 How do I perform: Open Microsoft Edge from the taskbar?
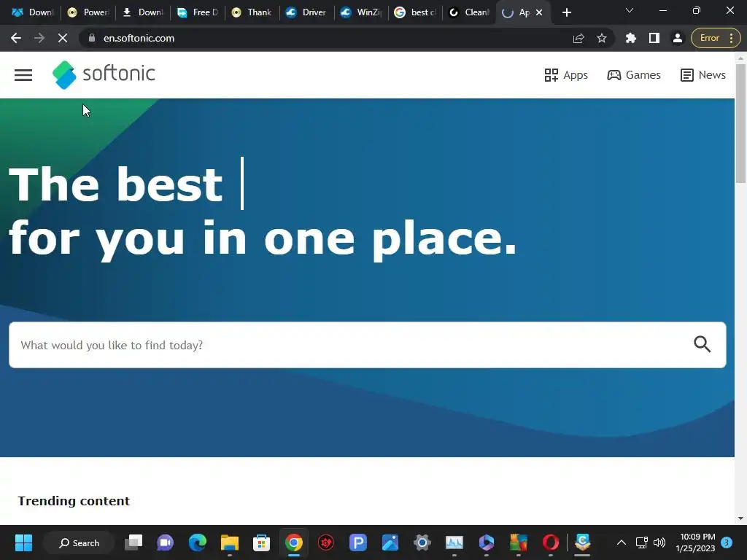point(198,542)
